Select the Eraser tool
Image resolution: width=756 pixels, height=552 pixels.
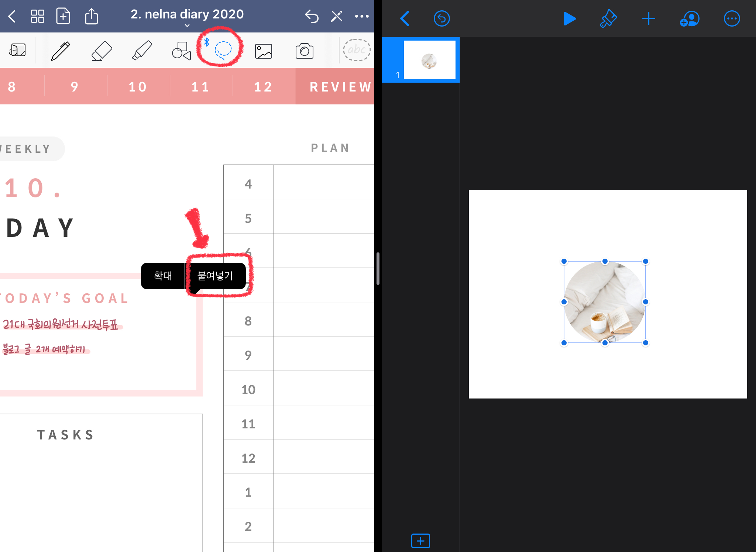click(102, 51)
